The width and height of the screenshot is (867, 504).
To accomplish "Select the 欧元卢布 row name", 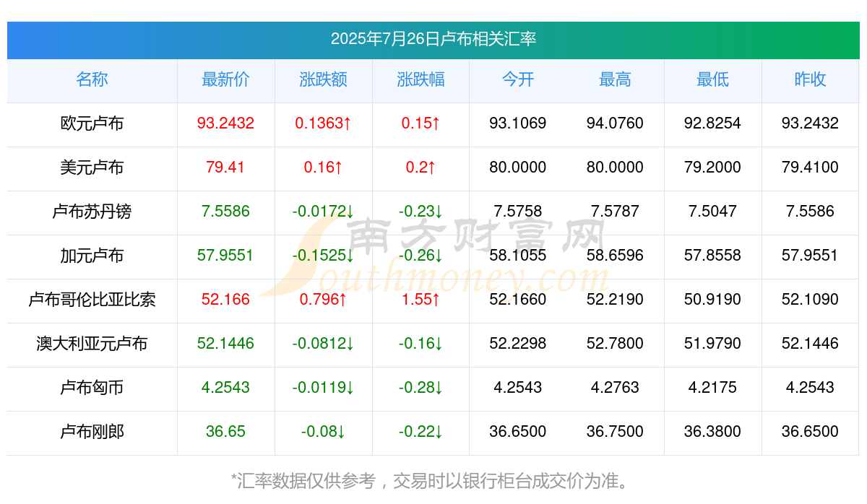I will point(92,123).
